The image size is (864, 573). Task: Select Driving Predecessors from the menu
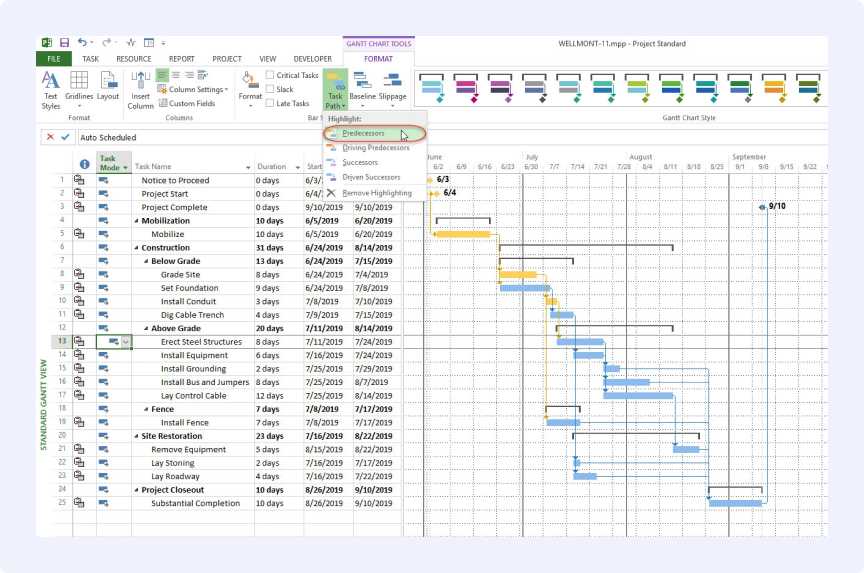pos(375,148)
